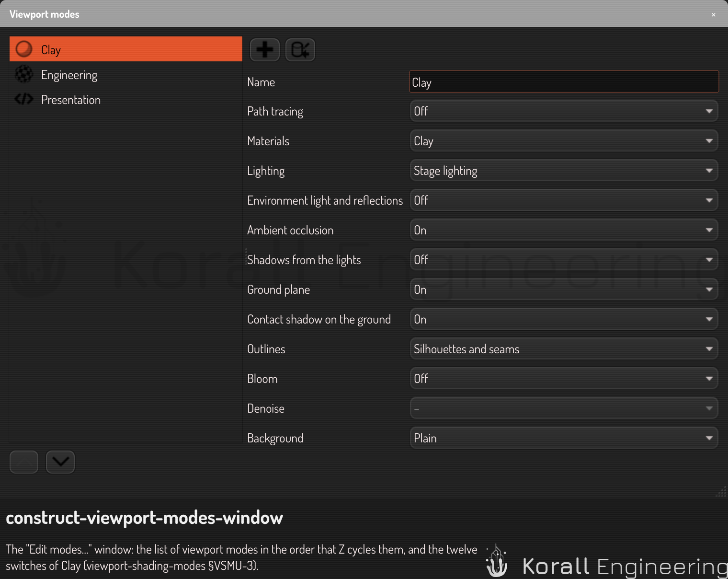Click the "Denoise" label
The image size is (728, 579).
coord(266,408)
